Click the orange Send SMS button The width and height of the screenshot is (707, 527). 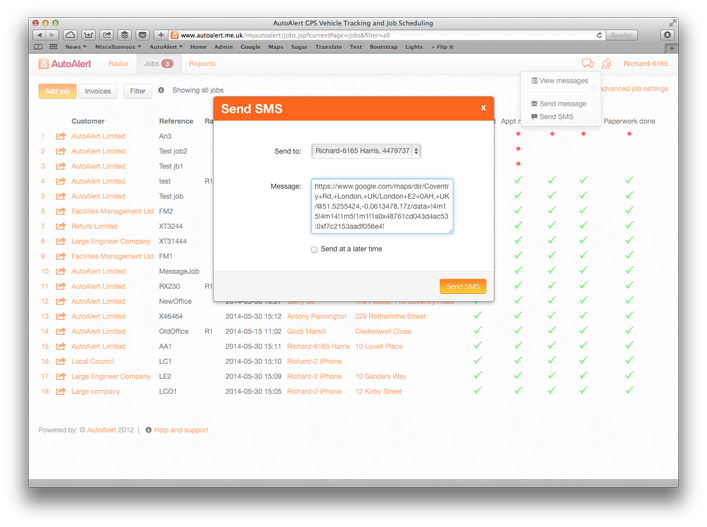click(463, 286)
